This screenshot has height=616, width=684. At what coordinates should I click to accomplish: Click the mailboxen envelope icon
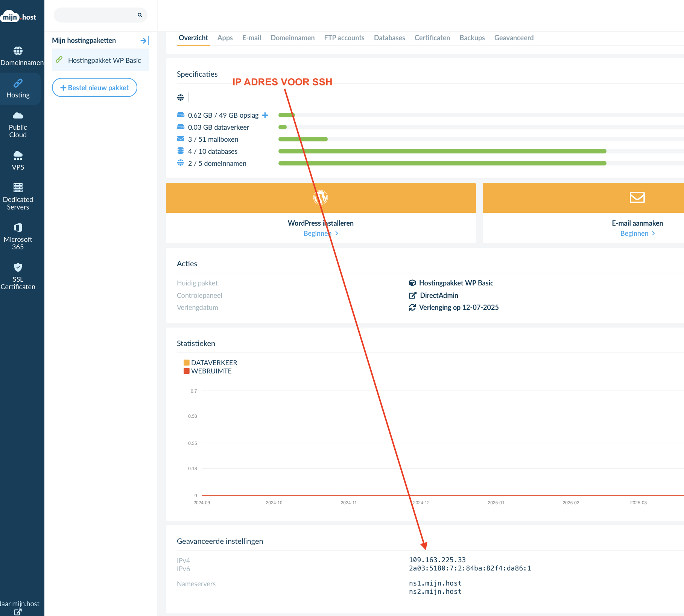tap(181, 139)
